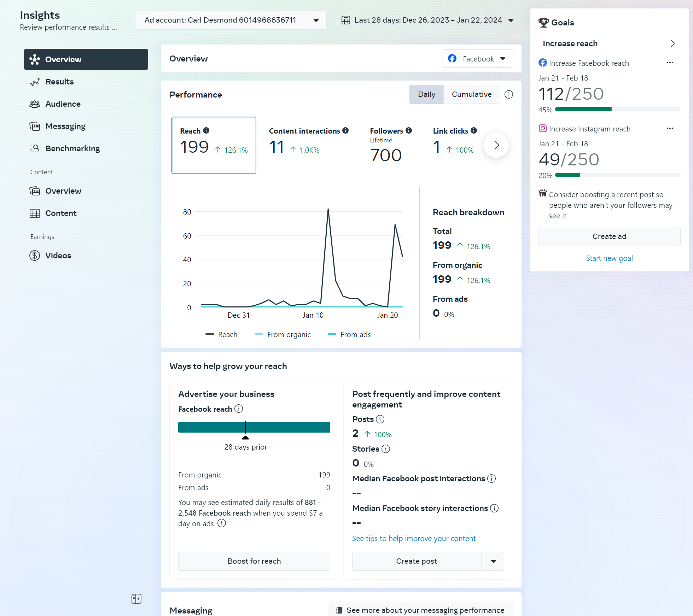The width and height of the screenshot is (693, 616).
Task: Open the Facebook platform dropdown
Action: (478, 59)
